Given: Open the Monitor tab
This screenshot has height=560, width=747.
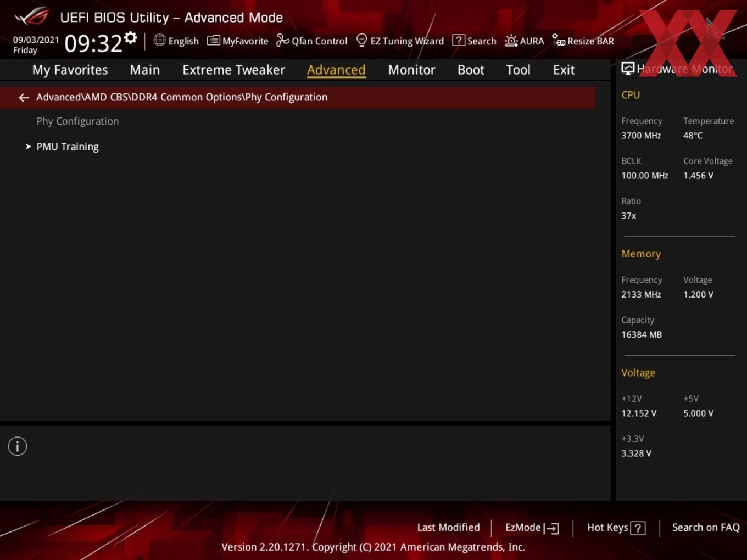Looking at the screenshot, I should (x=411, y=70).
